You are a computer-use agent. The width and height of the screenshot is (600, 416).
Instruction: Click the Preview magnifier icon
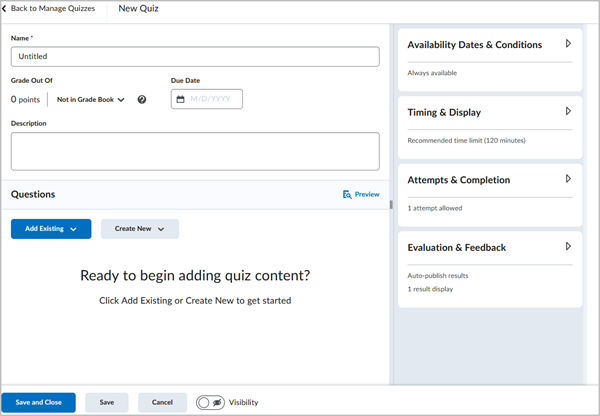click(347, 194)
